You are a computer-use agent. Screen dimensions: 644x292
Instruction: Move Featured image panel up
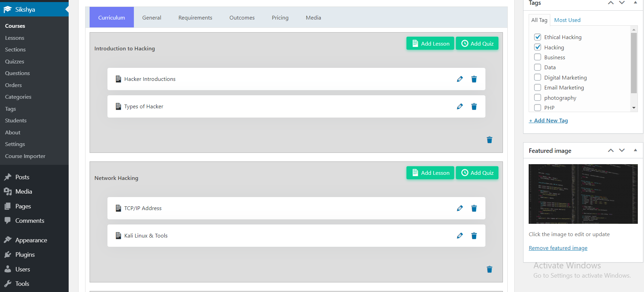tap(611, 150)
